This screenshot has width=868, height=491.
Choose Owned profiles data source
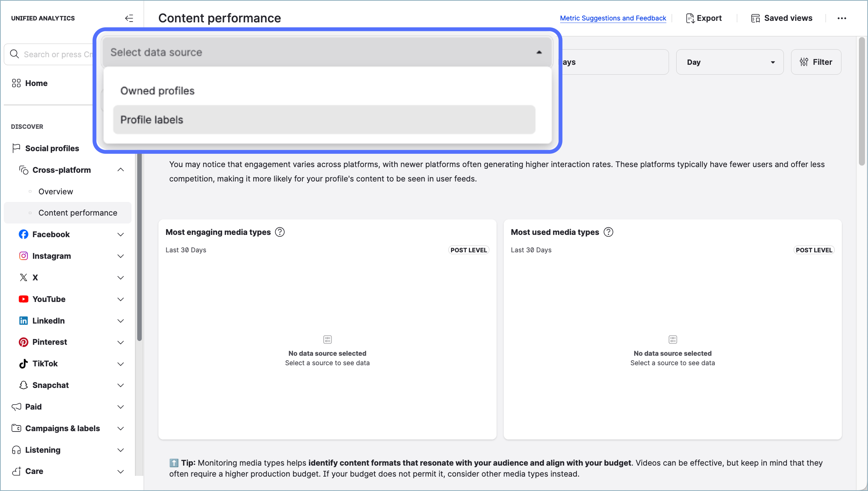pos(157,91)
